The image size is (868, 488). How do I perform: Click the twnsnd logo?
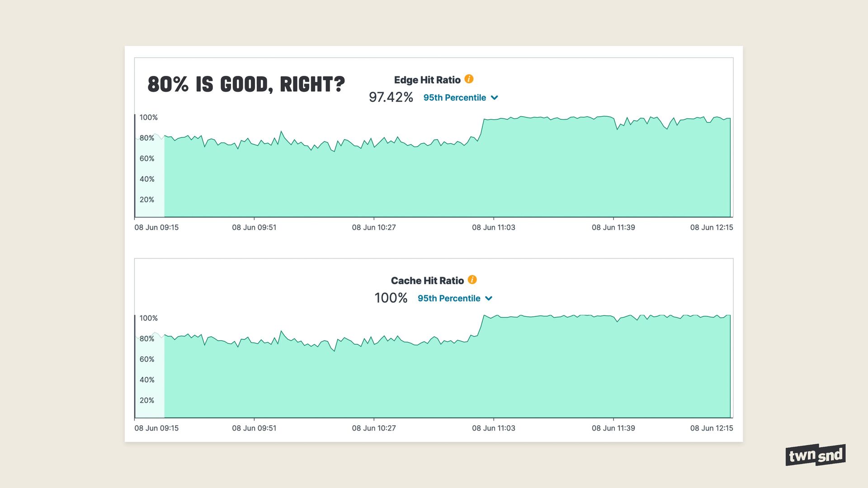[x=815, y=455]
